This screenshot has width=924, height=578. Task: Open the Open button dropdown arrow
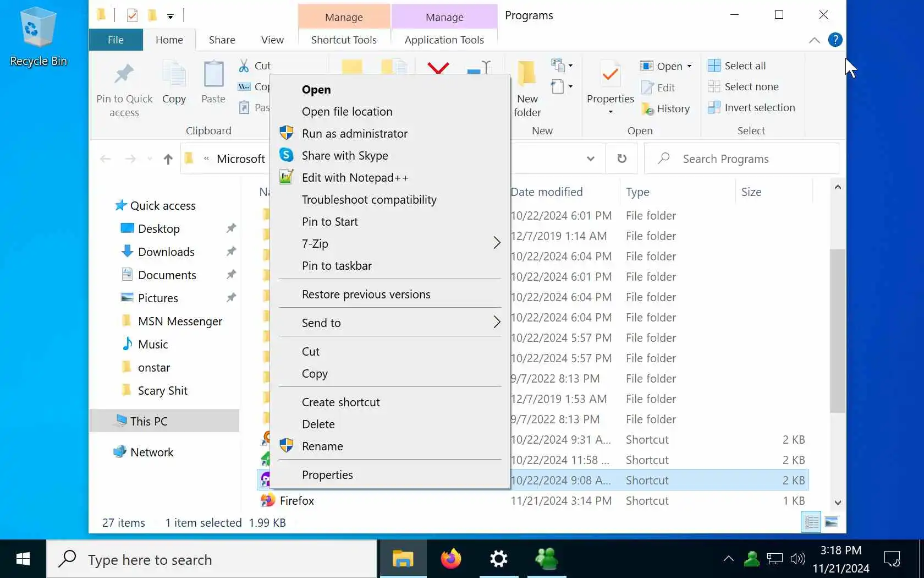689,66
